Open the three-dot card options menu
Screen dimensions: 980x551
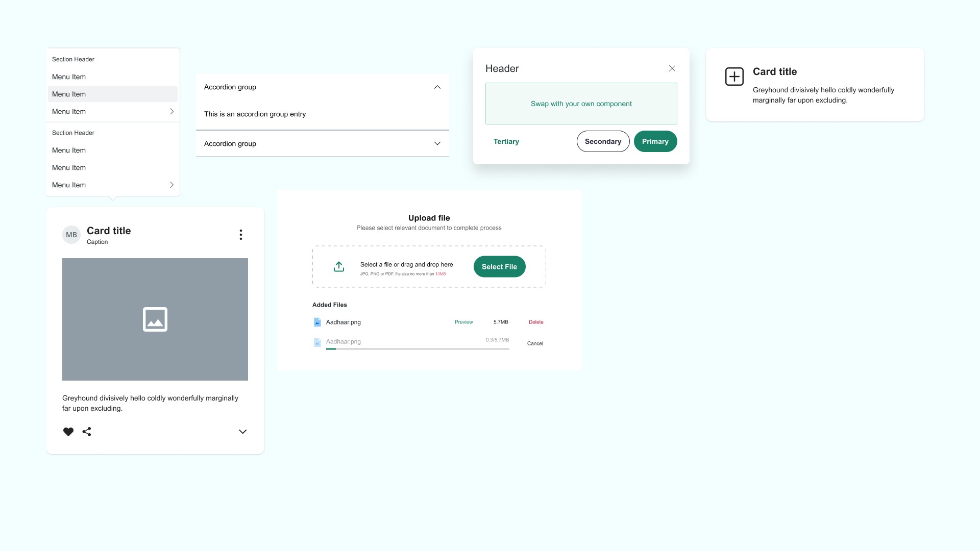click(241, 235)
